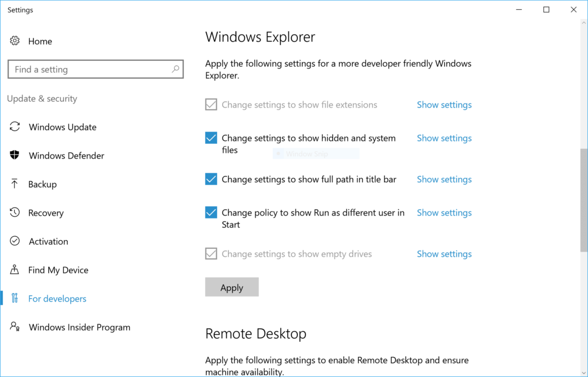
Task: Uncheck show full path in title bar
Action: coord(211,179)
